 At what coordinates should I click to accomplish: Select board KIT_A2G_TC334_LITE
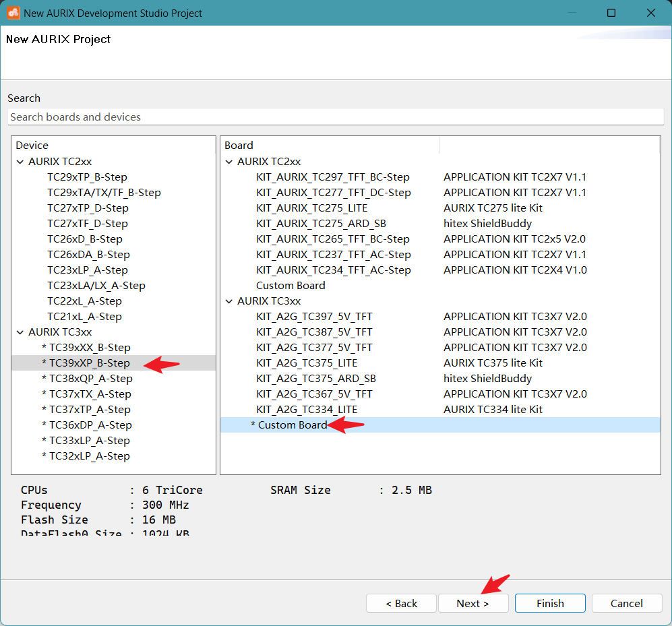click(x=307, y=409)
